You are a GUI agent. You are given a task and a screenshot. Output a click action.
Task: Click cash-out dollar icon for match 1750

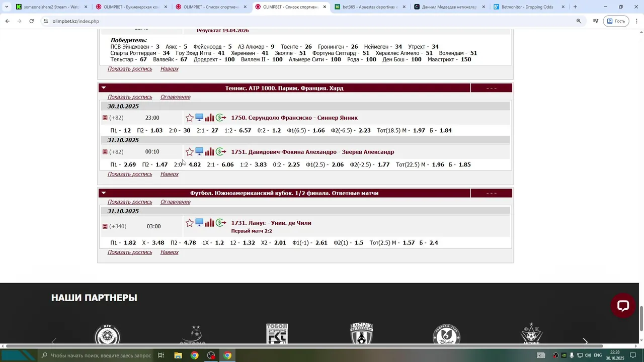point(221,118)
